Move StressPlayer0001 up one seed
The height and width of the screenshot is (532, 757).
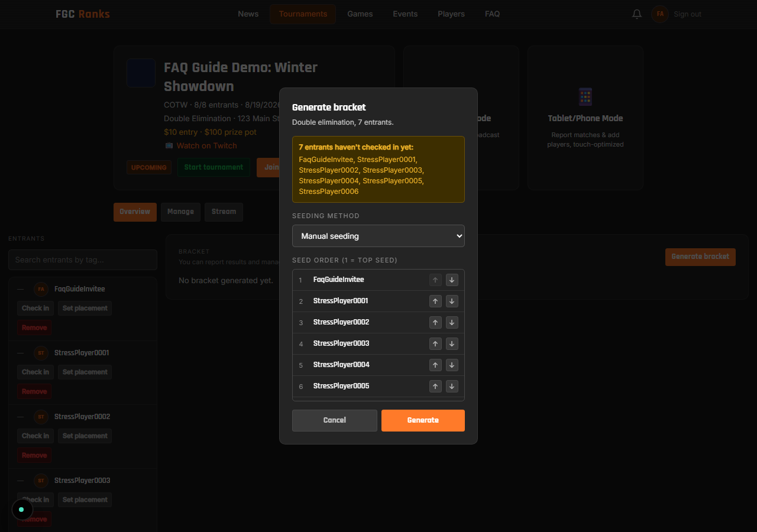coord(435,301)
